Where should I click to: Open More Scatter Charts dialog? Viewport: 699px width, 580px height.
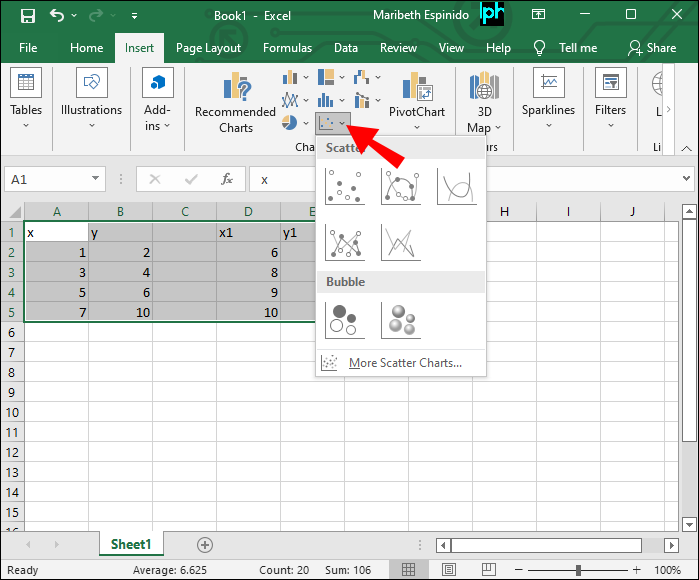pos(400,363)
